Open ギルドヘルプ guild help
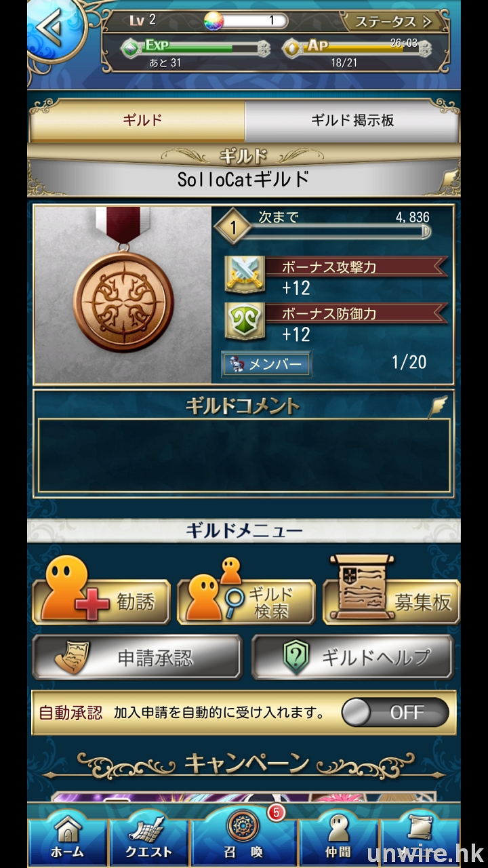This screenshot has width=488, height=868. click(352, 657)
